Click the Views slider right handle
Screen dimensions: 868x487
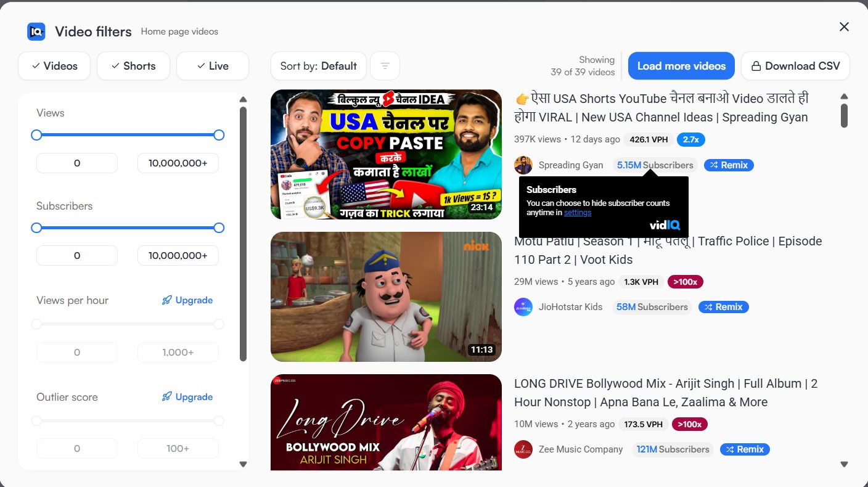coord(219,135)
